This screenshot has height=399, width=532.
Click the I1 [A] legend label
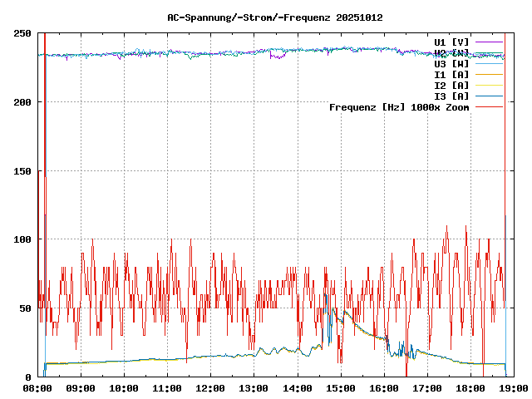point(451,74)
